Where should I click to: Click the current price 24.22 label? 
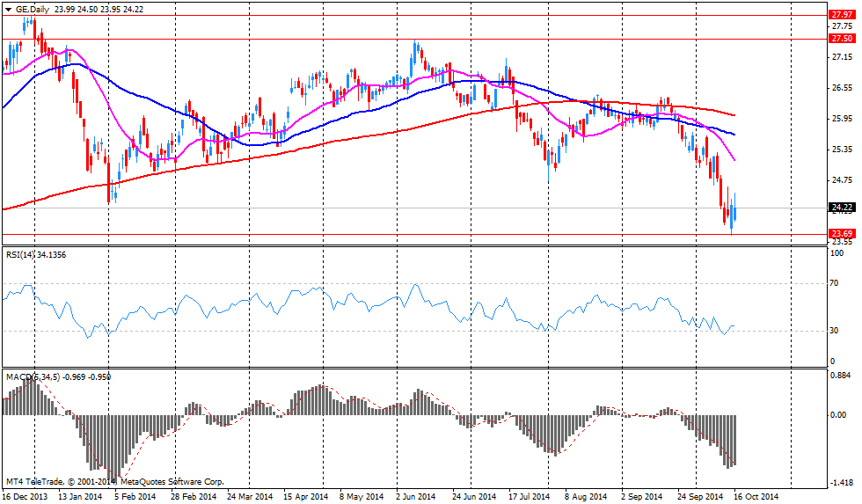click(841, 208)
